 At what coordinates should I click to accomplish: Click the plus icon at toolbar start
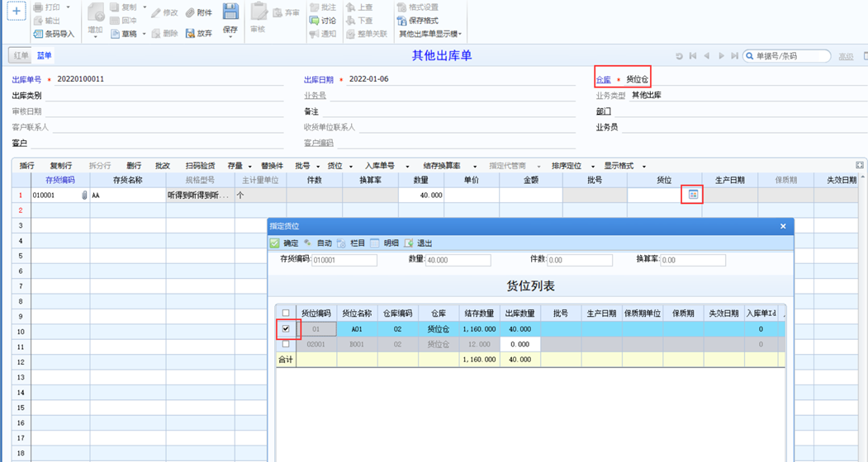coord(16,11)
